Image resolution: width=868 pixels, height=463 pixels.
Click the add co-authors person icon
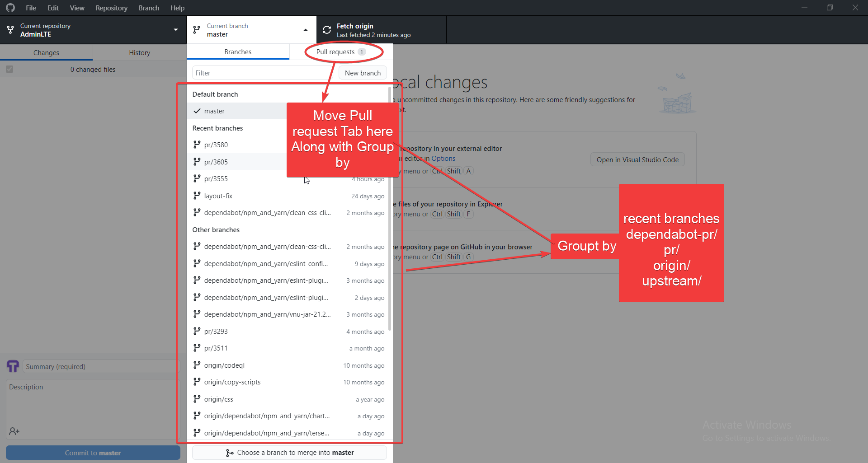point(14,431)
